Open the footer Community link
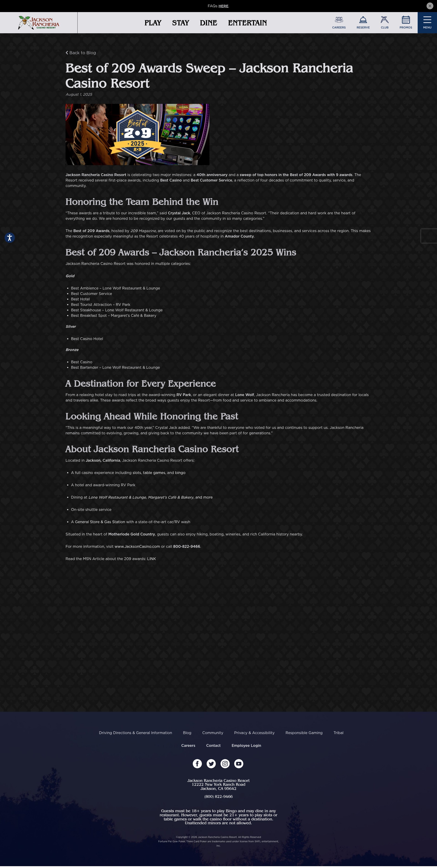 pyautogui.click(x=212, y=732)
